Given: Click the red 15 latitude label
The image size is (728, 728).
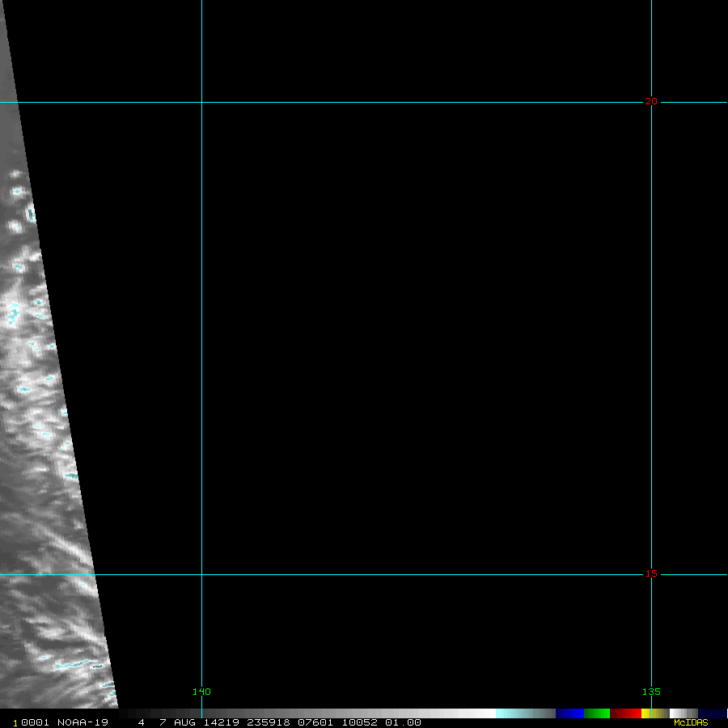Looking at the screenshot, I should [x=650, y=574].
